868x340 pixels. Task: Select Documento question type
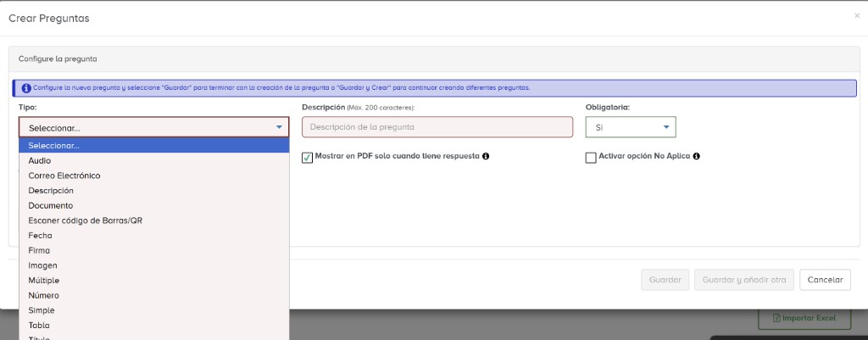coord(154,205)
